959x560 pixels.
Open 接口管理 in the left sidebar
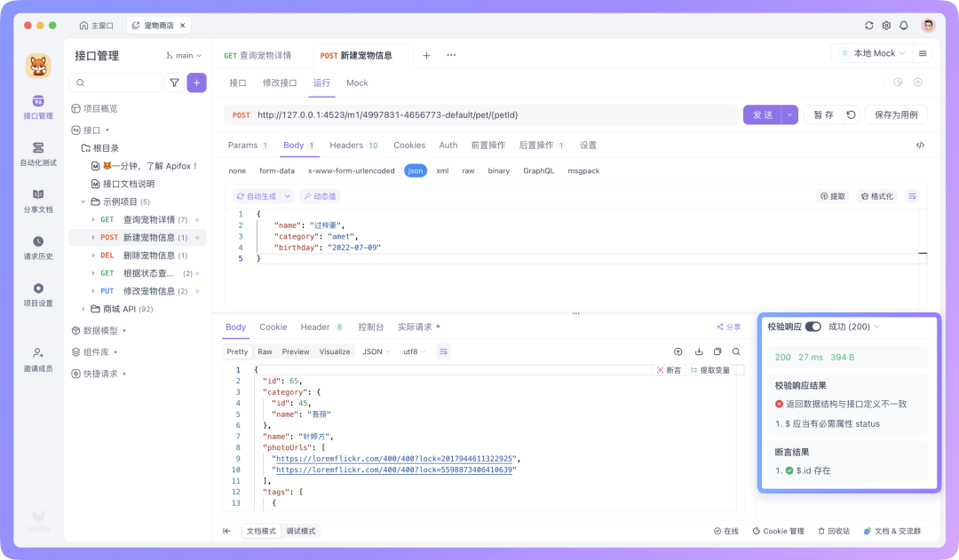38,107
